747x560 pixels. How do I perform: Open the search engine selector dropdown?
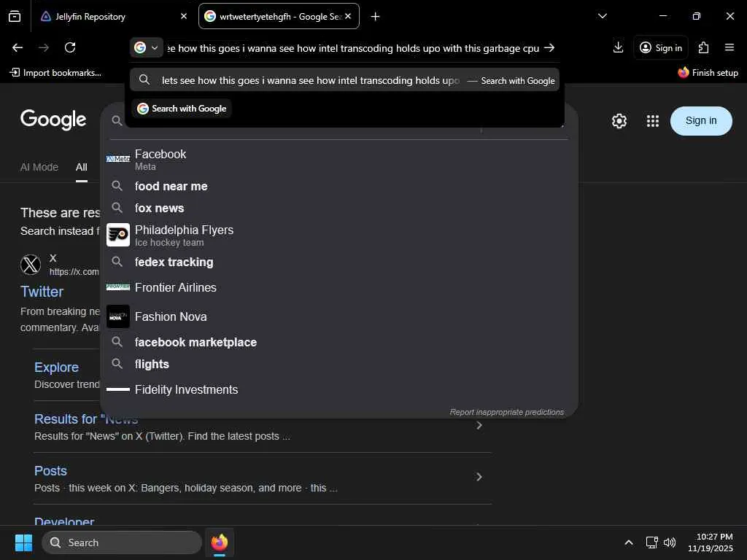pos(146,47)
